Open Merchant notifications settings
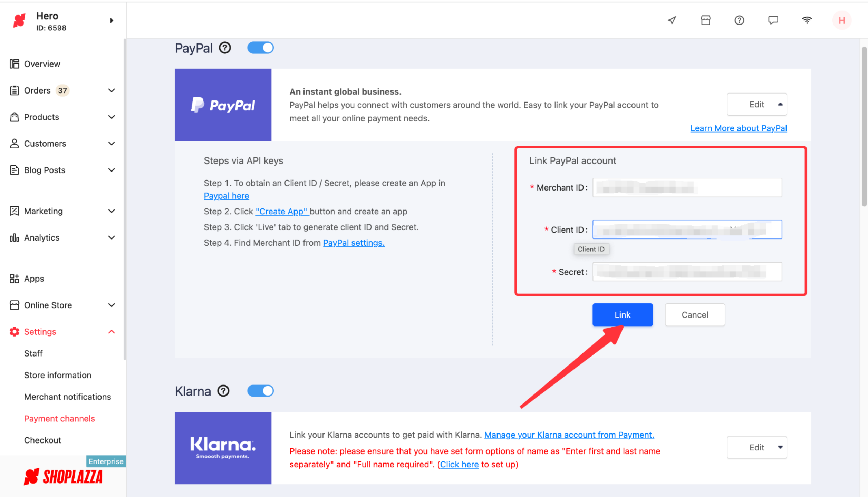Image resolution: width=868 pixels, height=497 pixels. coord(68,397)
